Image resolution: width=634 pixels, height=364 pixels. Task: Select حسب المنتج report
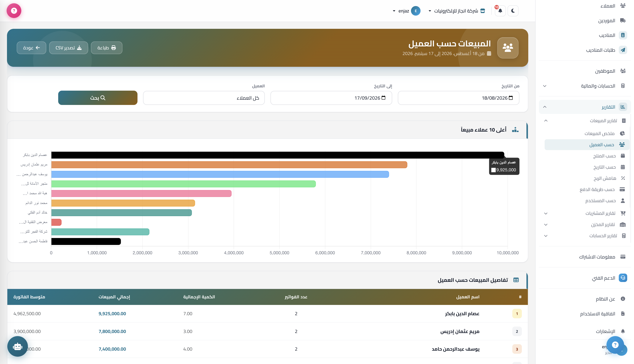587,156
